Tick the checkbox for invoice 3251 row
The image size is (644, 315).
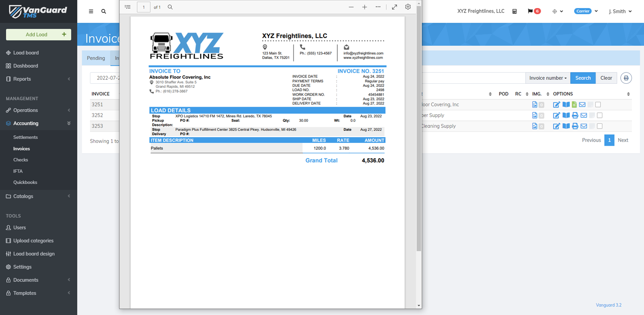[598, 105]
